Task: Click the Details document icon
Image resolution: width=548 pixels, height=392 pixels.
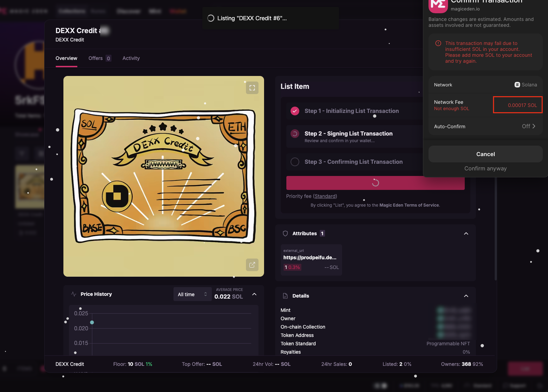Action: pyautogui.click(x=285, y=296)
